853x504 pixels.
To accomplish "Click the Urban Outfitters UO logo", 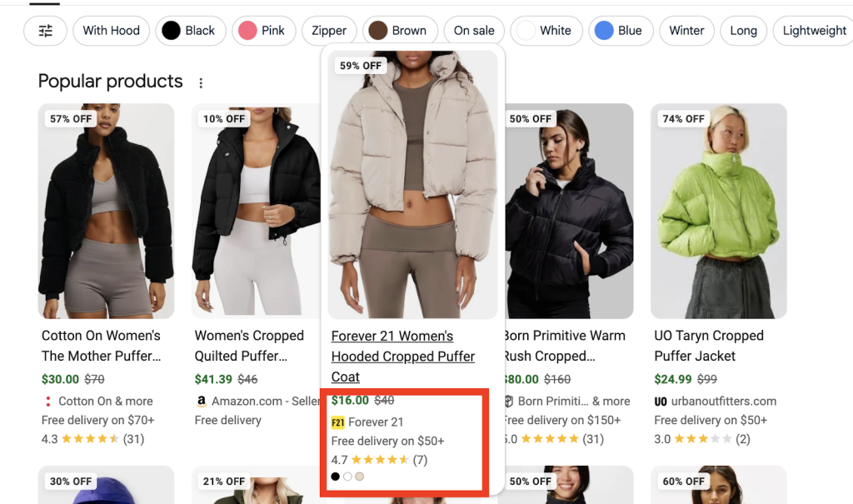I will 661,402.
